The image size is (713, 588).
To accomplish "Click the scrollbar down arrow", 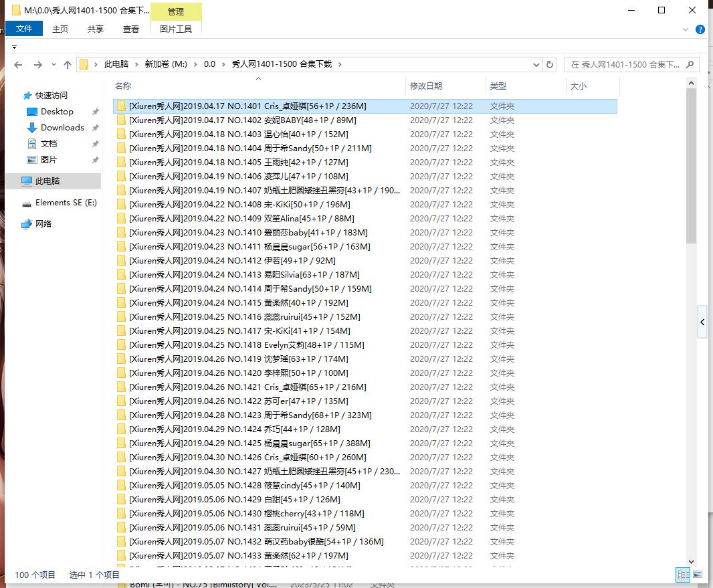I will (x=691, y=562).
